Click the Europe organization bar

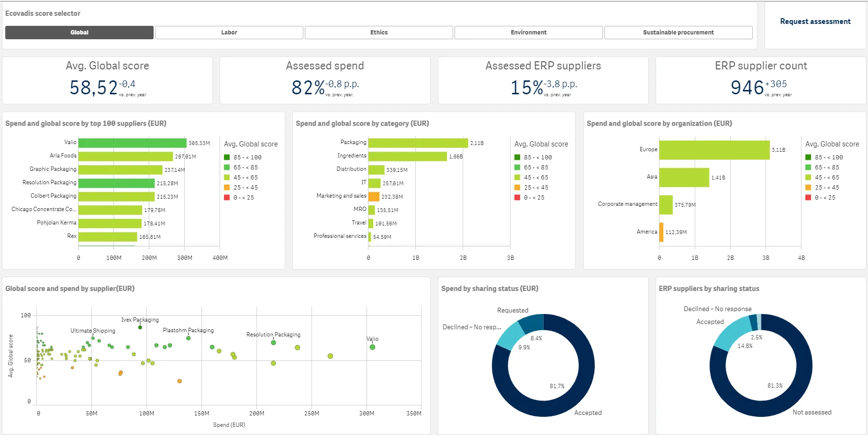(x=714, y=150)
